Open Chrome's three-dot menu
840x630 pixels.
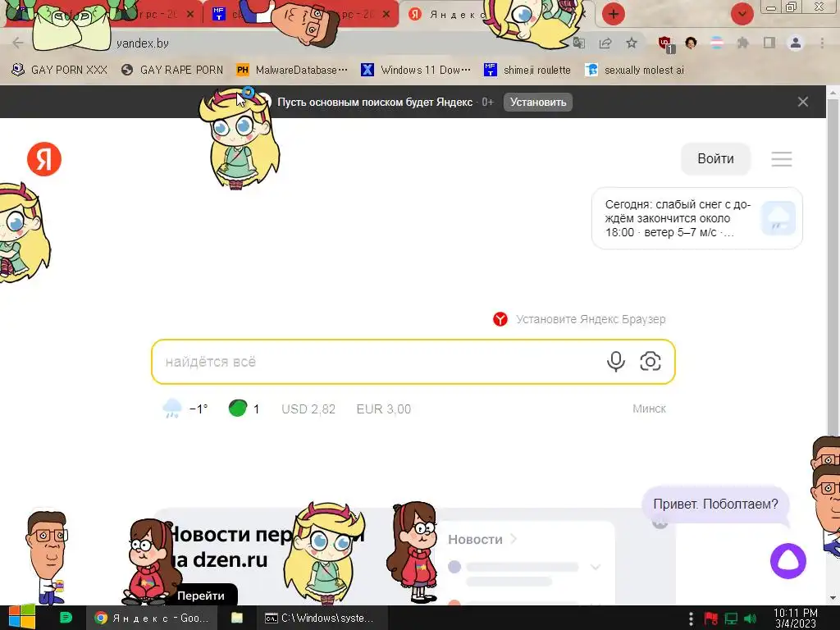822,43
